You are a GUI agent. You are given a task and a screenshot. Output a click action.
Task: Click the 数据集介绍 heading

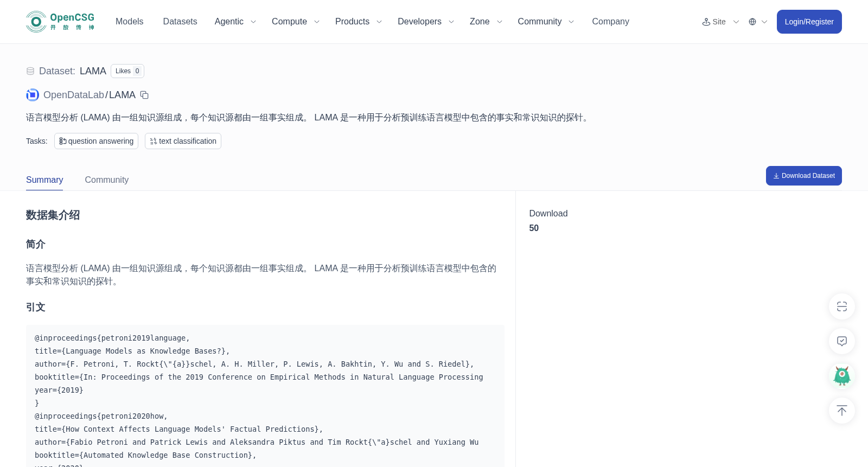(53, 215)
